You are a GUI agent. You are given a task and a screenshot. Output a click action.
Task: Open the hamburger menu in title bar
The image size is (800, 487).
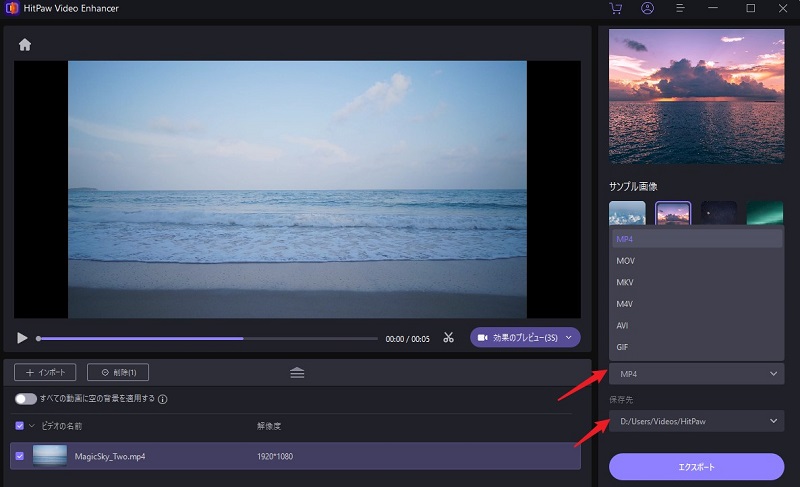680,8
